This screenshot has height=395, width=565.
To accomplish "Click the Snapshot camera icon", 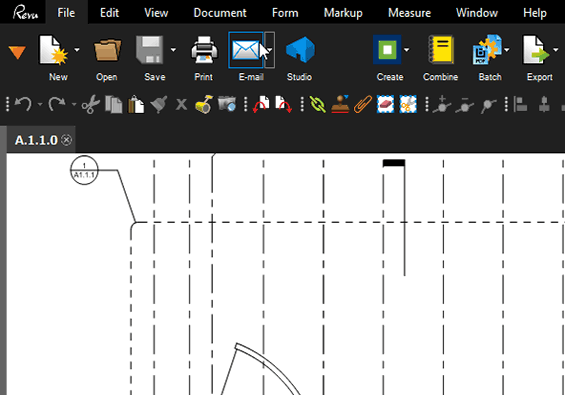I will pos(227,104).
